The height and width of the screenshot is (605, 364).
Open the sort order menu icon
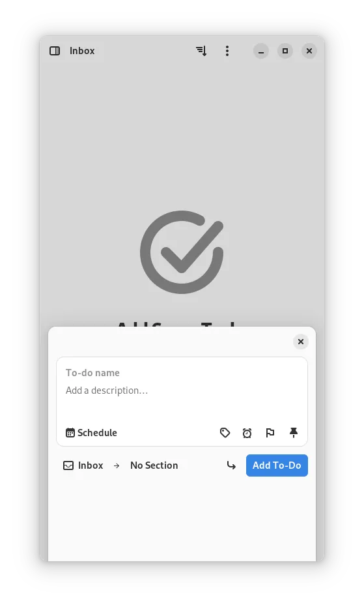(x=201, y=51)
